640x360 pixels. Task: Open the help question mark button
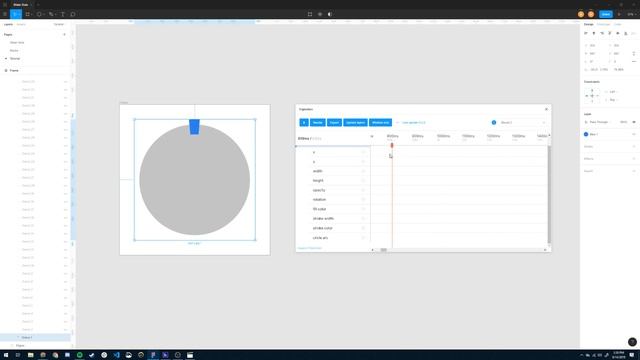click(x=632, y=342)
